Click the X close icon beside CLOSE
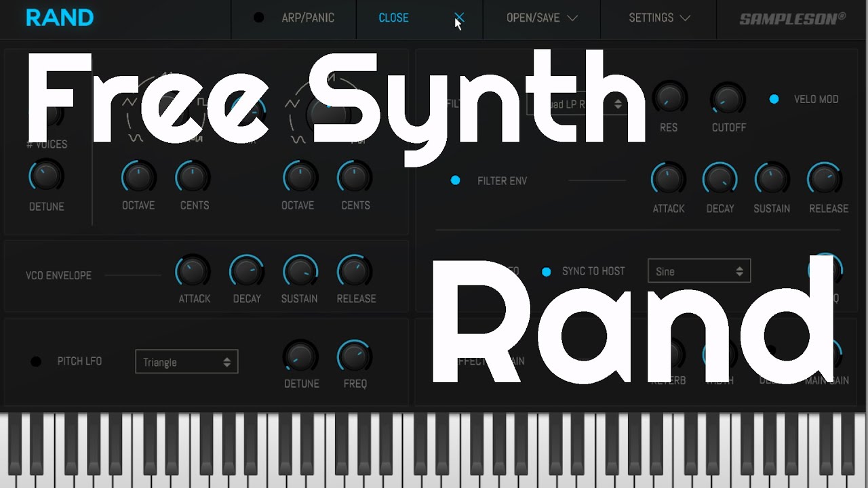Viewport: 868px width, 488px height. [459, 18]
